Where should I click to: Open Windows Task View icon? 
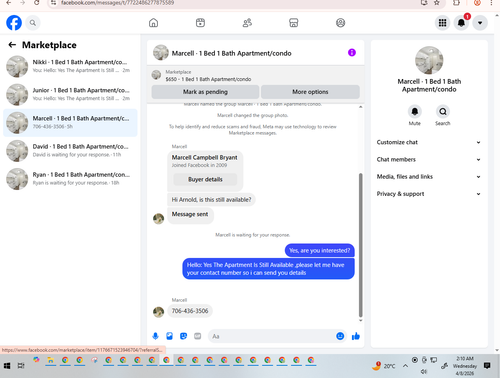(x=21, y=366)
